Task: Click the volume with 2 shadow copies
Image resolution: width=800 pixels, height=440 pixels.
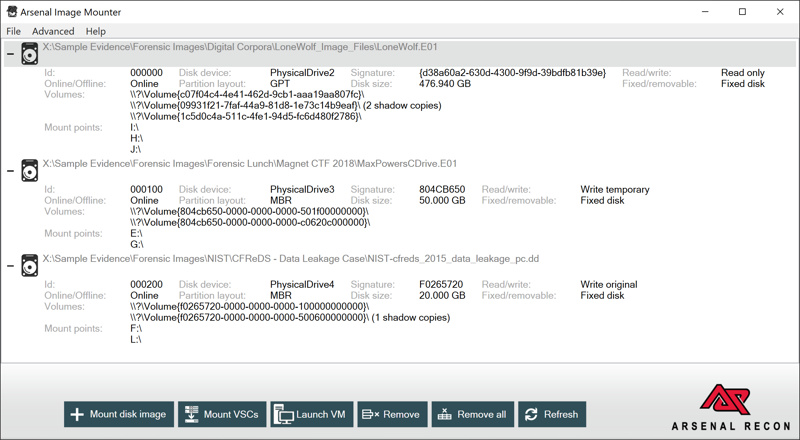Action: point(286,106)
